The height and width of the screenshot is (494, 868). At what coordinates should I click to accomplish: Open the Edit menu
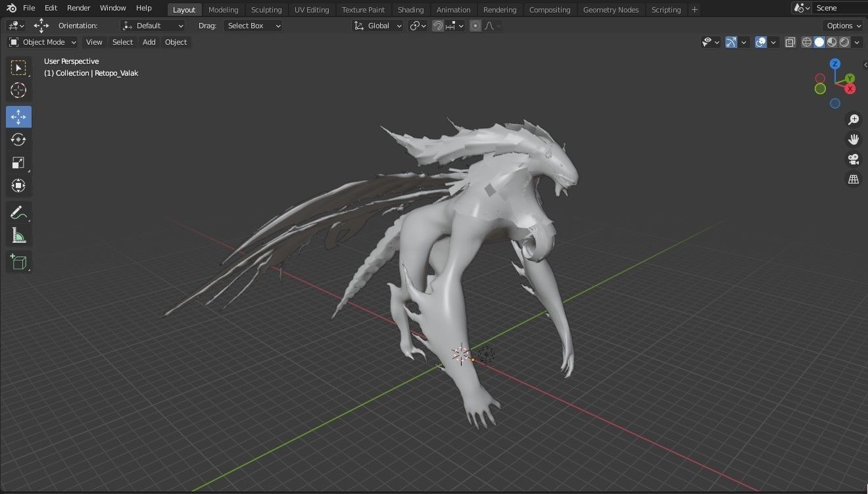51,8
